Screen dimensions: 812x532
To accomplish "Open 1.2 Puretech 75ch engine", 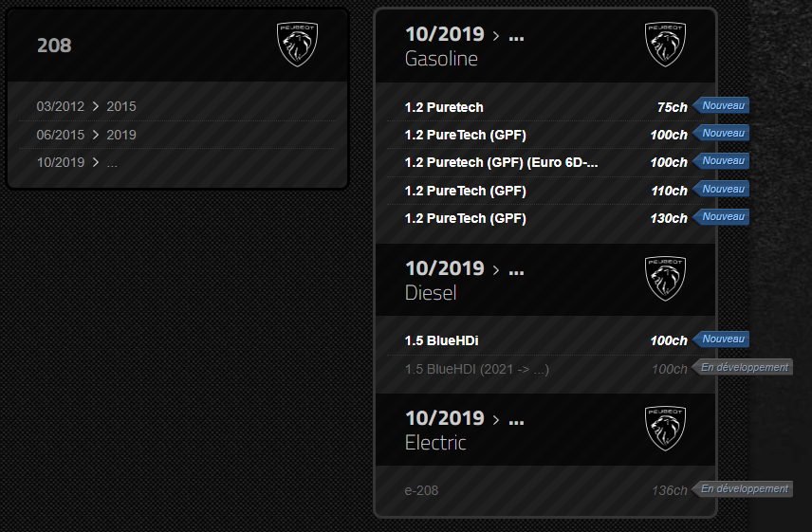I will [x=545, y=107].
